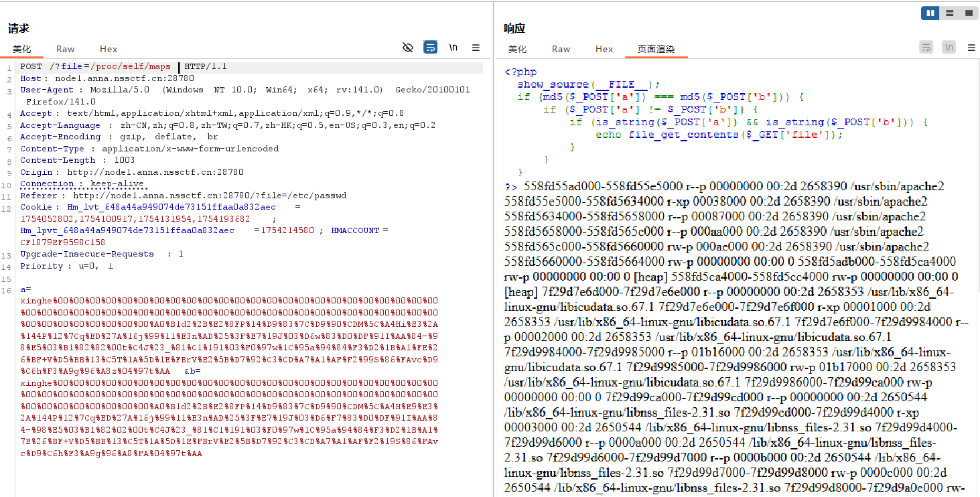This screenshot has height=497, width=980.
Task: Toggle line wrap in the request panel
Action: pyautogui.click(x=431, y=48)
